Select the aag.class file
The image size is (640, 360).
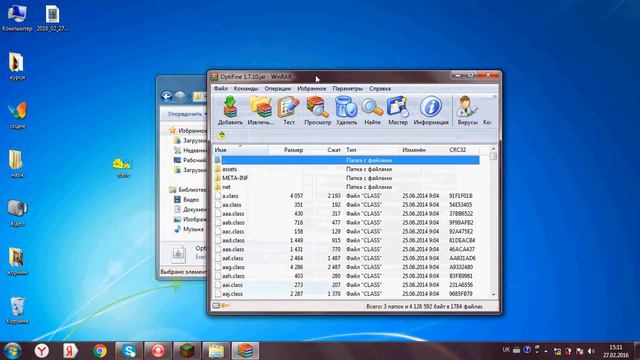(x=346, y=267)
